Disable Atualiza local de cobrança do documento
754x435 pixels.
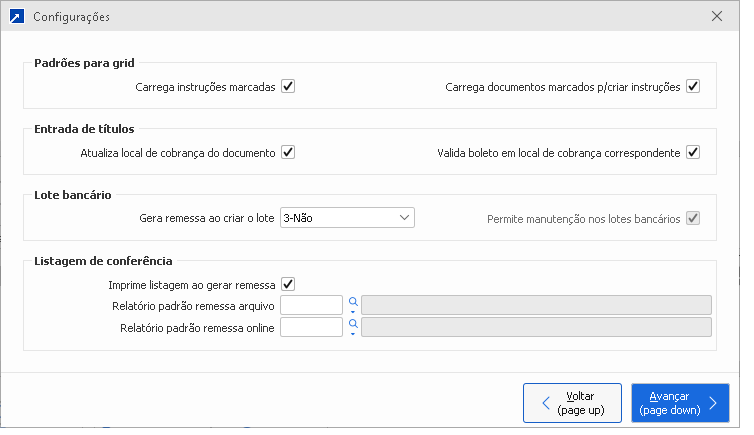coord(288,153)
